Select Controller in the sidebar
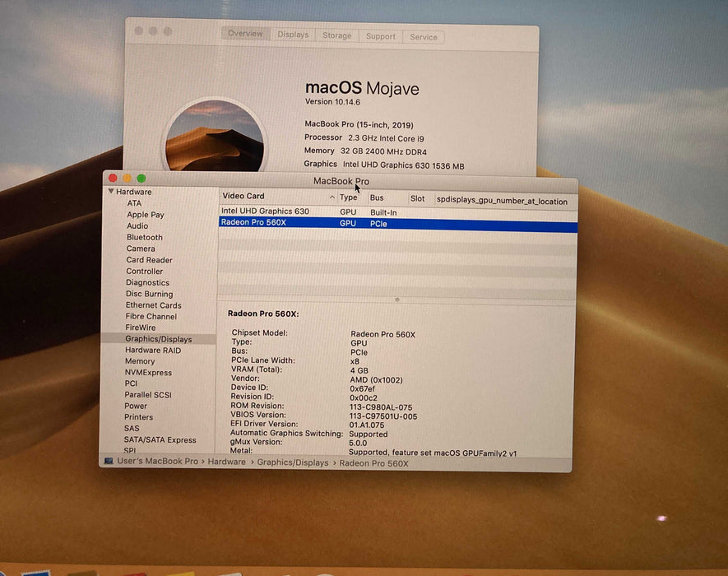The width and height of the screenshot is (728, 576). pyautogui.click(x=145, y=271)
